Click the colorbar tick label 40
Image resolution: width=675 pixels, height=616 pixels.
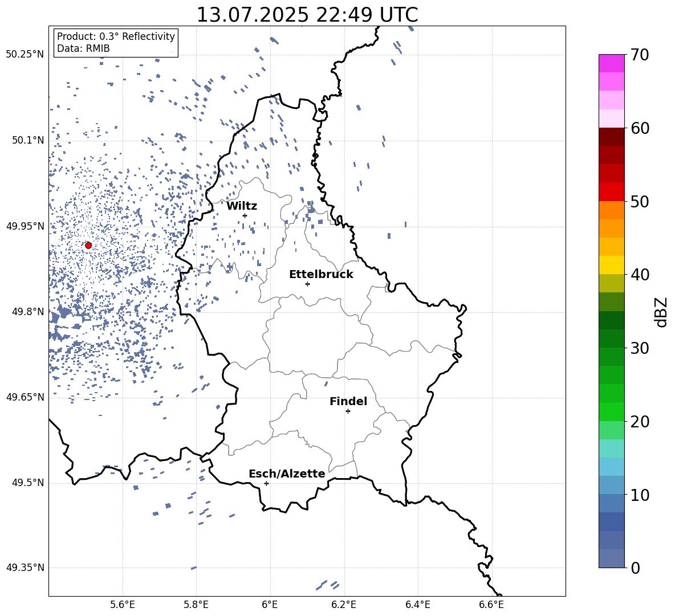tap(640, 275)
